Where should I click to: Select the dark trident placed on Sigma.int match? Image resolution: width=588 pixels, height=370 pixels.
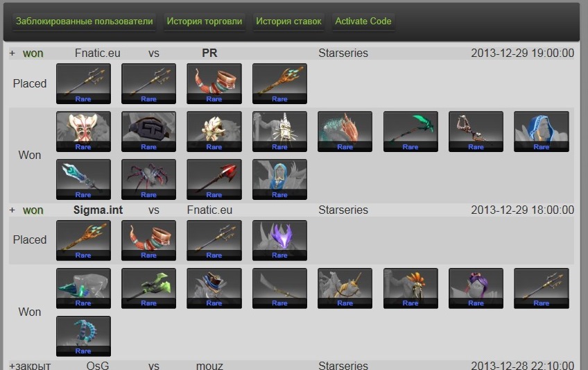[214, 241]
